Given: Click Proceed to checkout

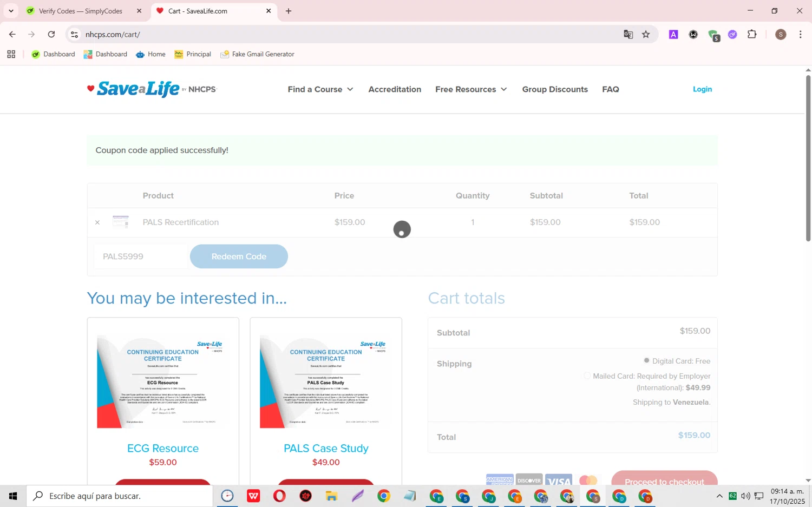Looking at the screenshot, I should (x=664, y=478).
